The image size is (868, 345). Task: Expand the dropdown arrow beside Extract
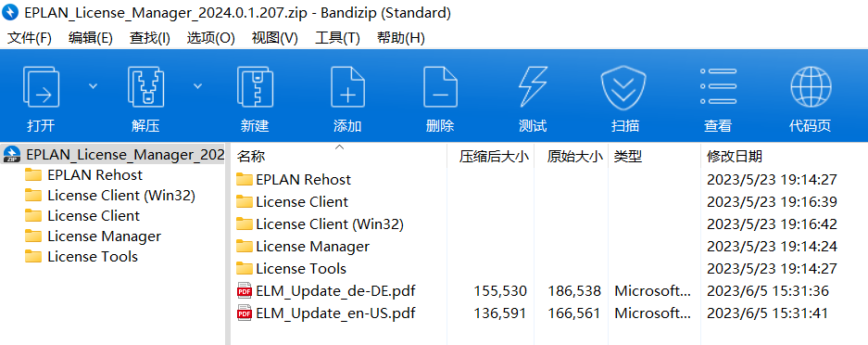(197, 86)
